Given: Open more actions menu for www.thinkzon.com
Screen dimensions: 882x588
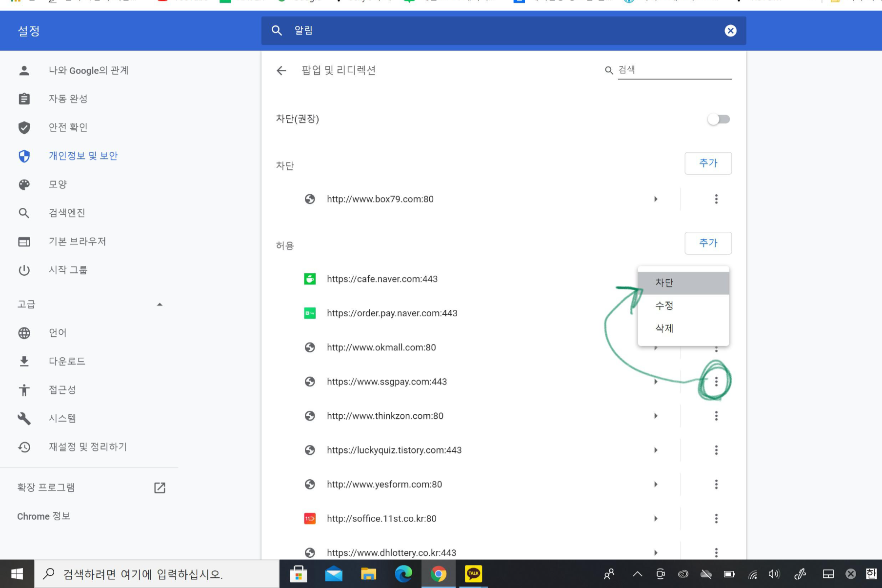Looking at the screenshot, I should click(716, 416).
